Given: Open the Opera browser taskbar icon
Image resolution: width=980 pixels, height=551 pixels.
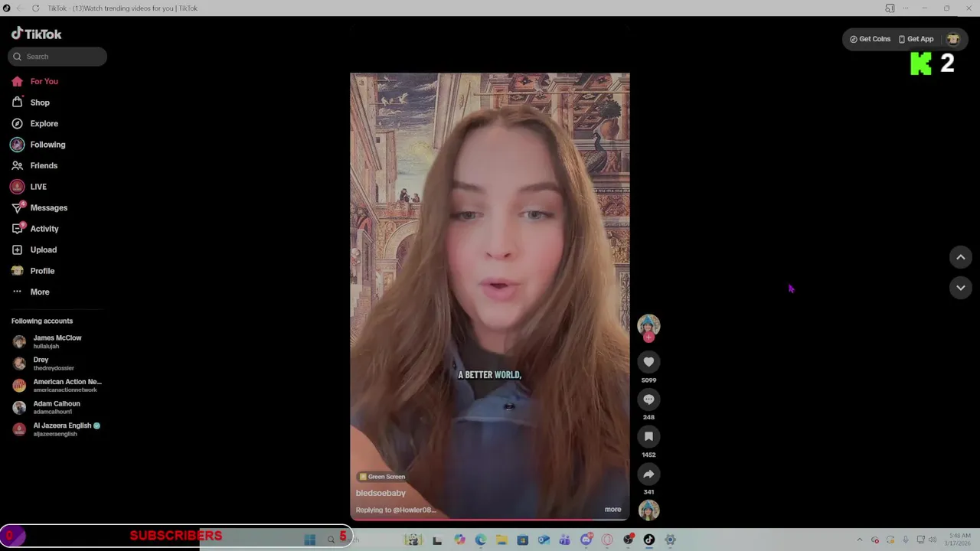Looking at the screenshot, I should coord(607,540).
